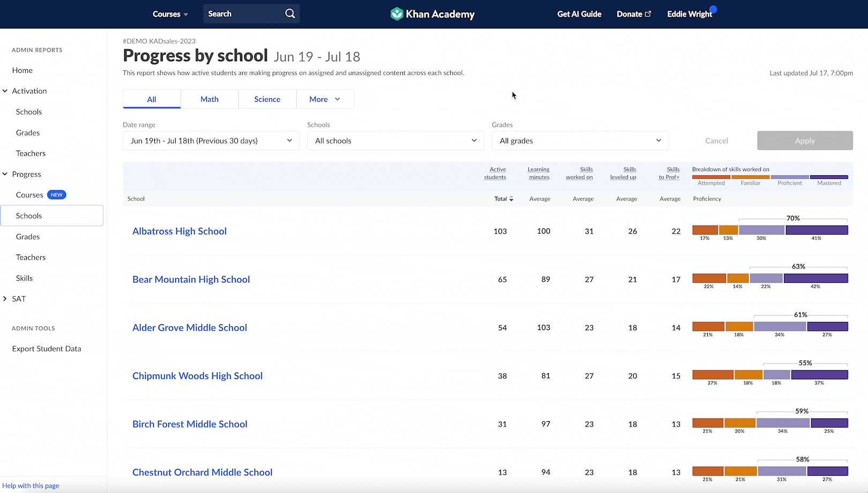The image size is (868, 493).
Task: Select Grades under Activation
Action: click(28, 133)
